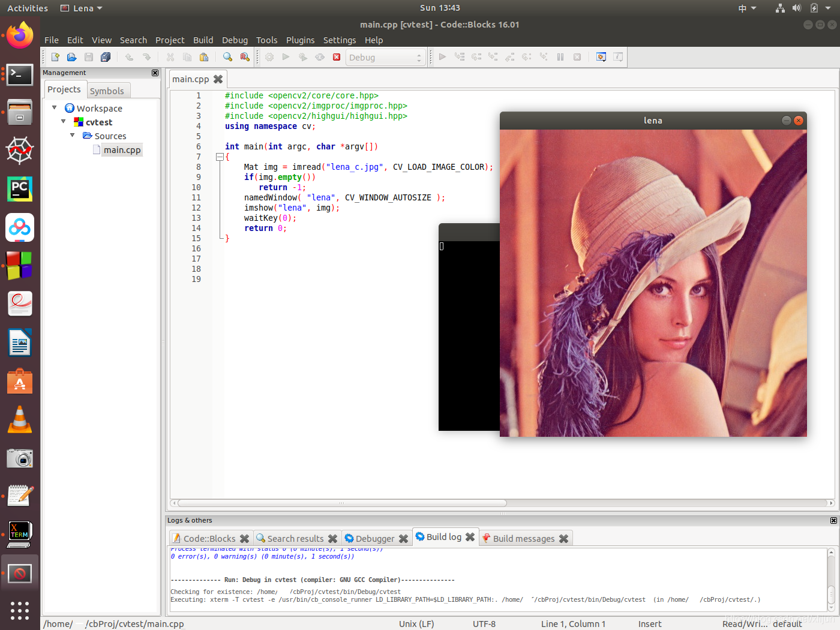Click the Open file toolbar icon
Screen dimensions: 840x630
tap(72, 57)
